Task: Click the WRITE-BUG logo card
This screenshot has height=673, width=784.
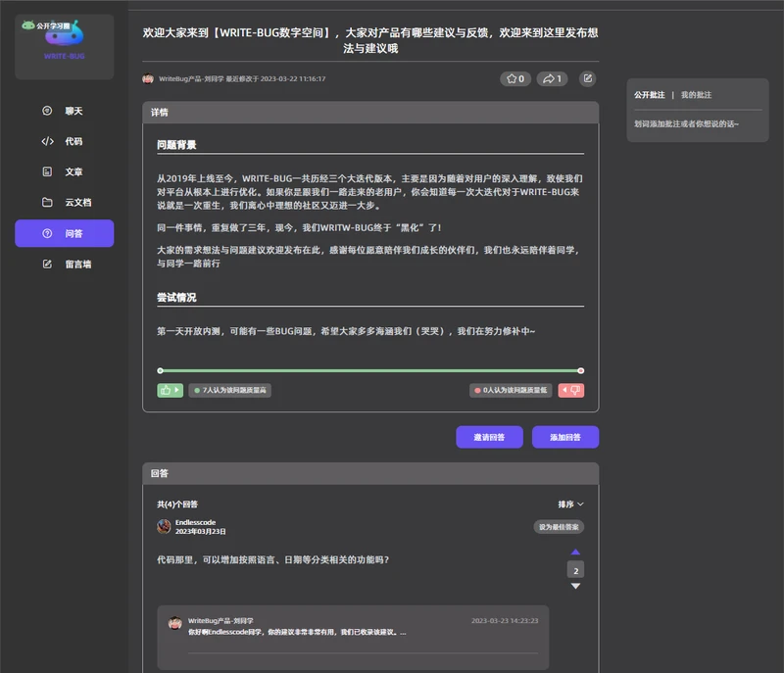Action: 65,46
